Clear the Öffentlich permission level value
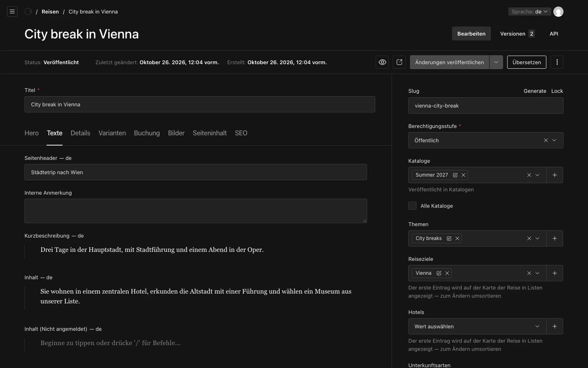The height and width of the screenshot is (368, 588). pyautogui.click(x=546, y=140)
